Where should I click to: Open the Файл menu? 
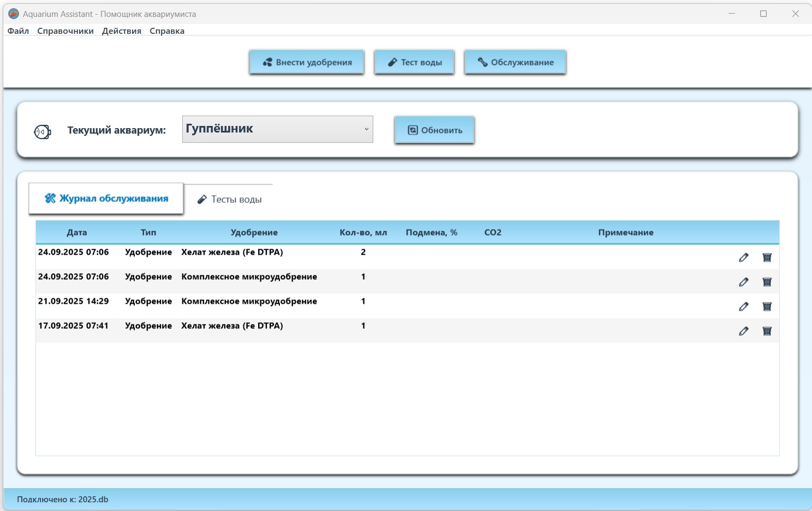pos(18,31)
